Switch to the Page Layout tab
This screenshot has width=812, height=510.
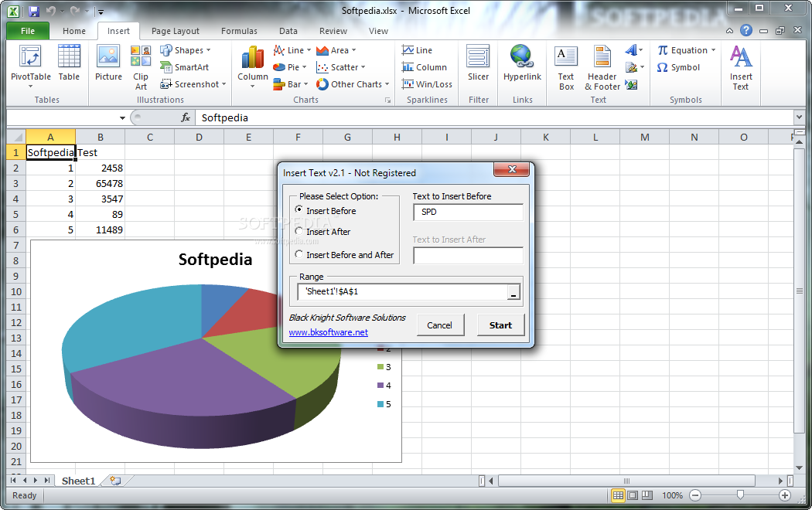175,31
